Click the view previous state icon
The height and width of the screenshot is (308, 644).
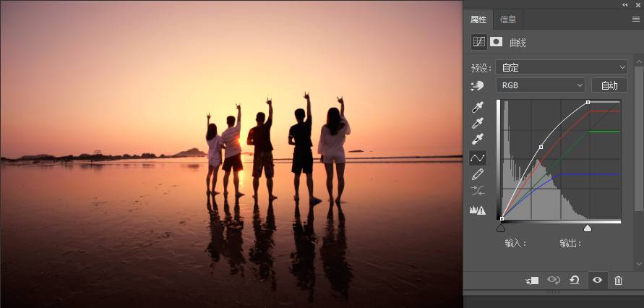click(x=554, y=281)
